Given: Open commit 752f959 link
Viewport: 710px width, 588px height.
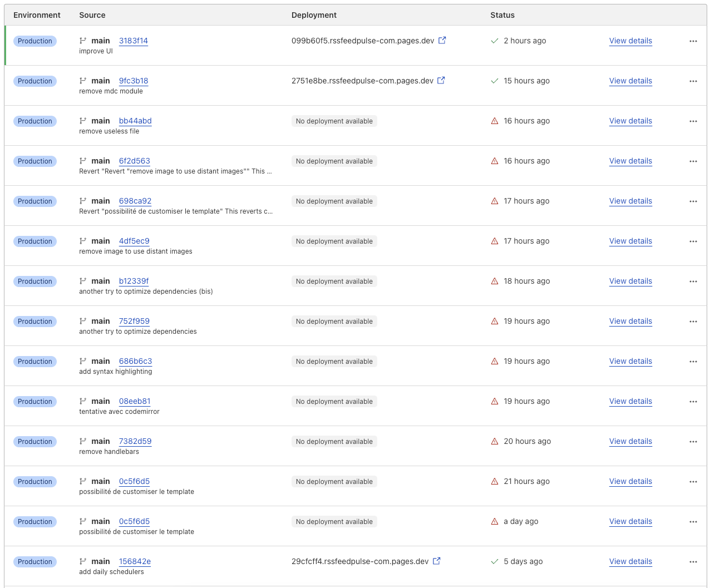Looking at the screenshot, I should 134,321.
